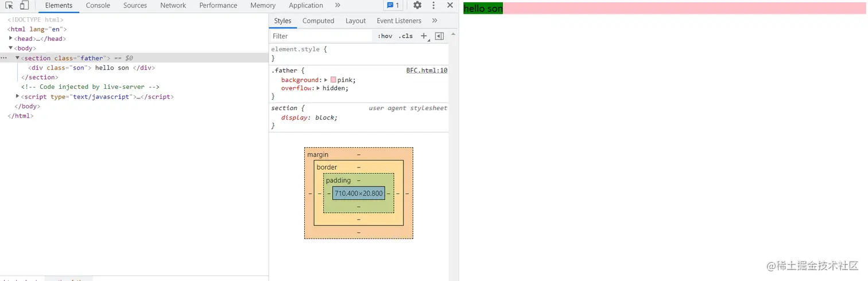
Task: Click the styles Filter input field
Action: click(321, 36)
